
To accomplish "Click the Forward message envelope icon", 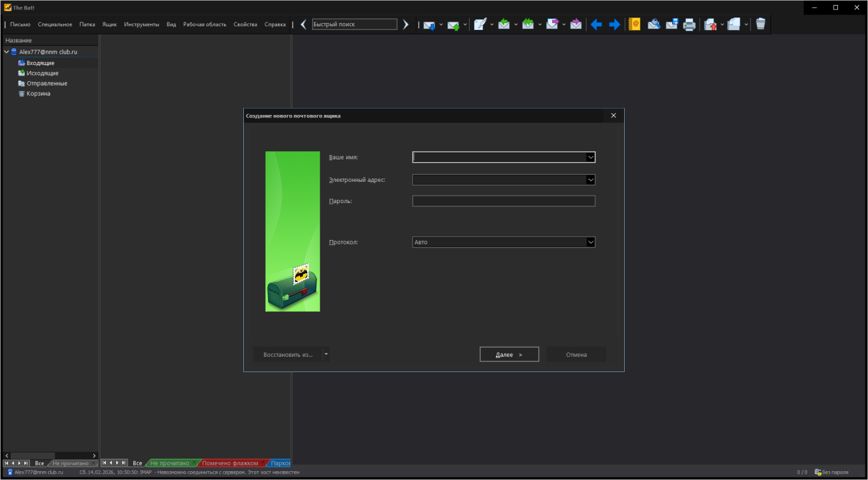I will [552, 24].
